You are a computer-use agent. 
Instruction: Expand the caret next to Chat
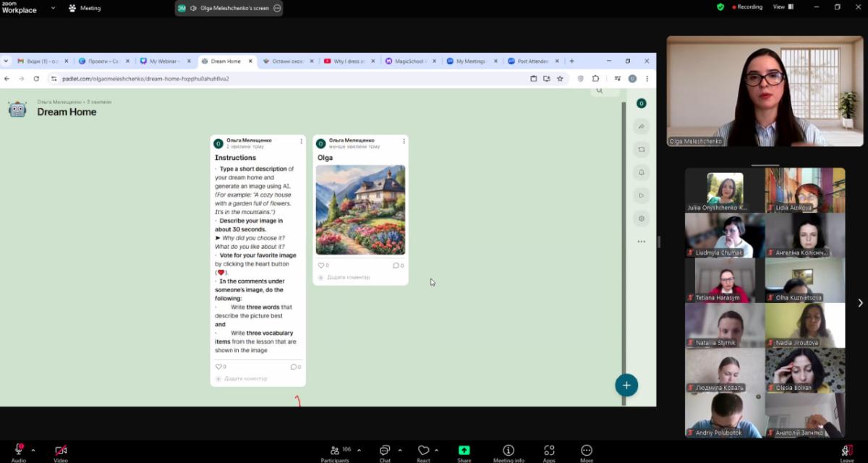[x=400, y=450]
